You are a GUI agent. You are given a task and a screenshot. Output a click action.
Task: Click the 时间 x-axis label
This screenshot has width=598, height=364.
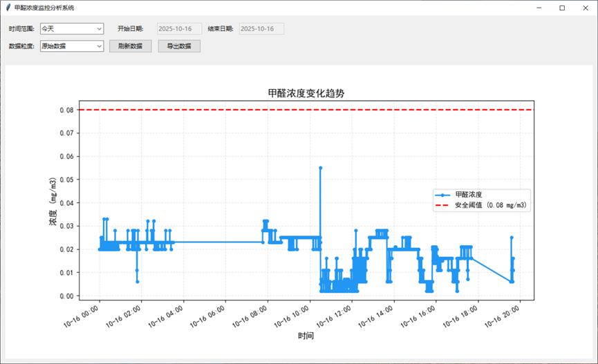tap(306, 336)
